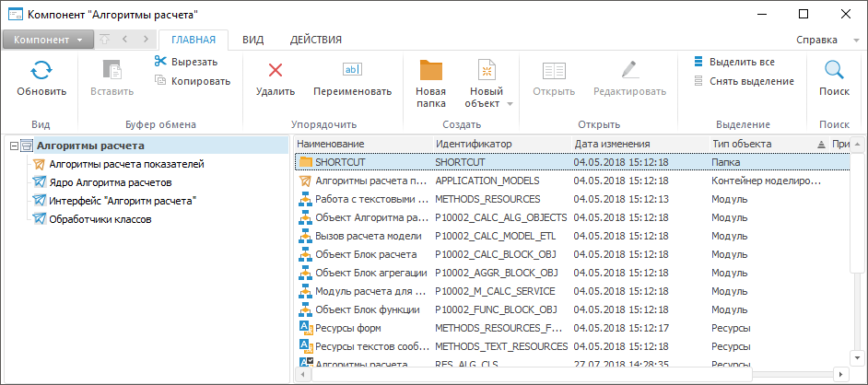
Task: Open the Компонент dropdown button
Action: point(47,40)
